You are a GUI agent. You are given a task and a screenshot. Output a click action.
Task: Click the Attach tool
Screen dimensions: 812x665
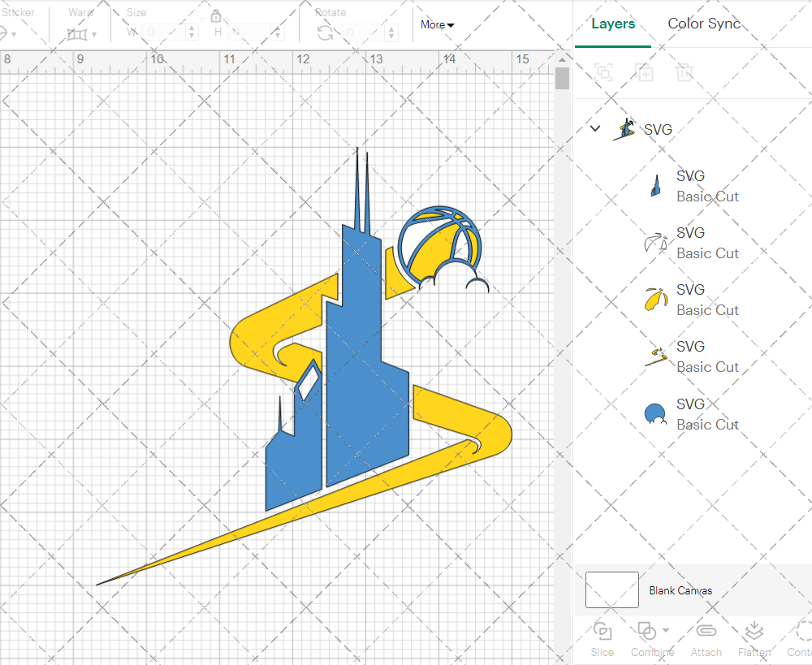706,638
